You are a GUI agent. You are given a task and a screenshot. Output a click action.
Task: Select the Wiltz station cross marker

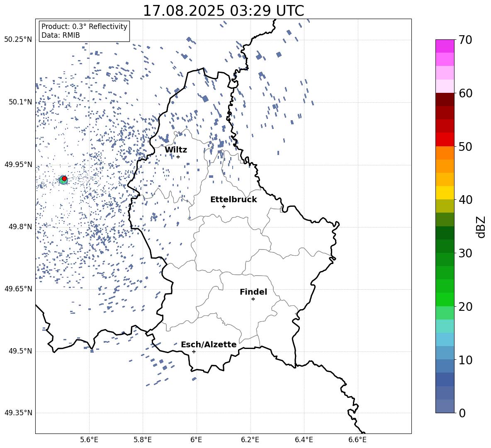click(178, 157)
